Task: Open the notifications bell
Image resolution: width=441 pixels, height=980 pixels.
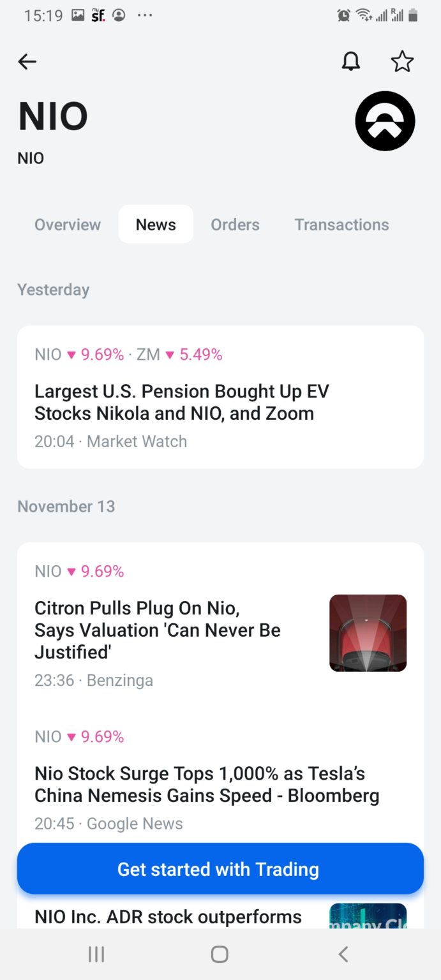Action: [x=350, y=61]
